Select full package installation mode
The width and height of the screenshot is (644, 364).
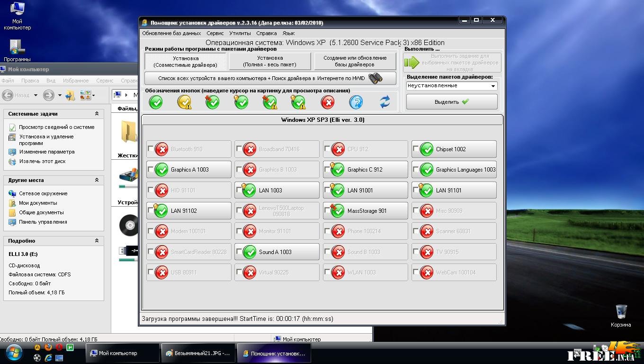(270, 61)
